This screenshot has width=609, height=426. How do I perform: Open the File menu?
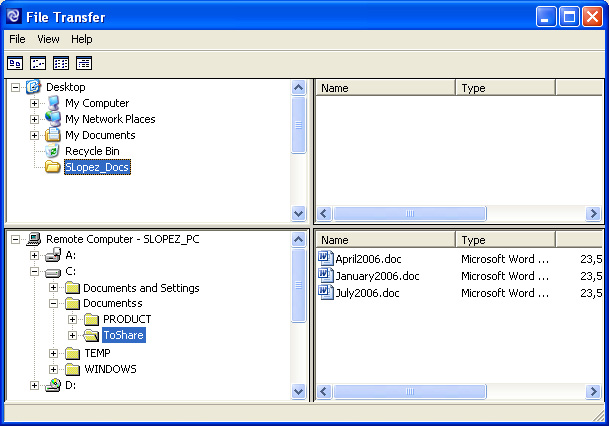pos(17,39)
